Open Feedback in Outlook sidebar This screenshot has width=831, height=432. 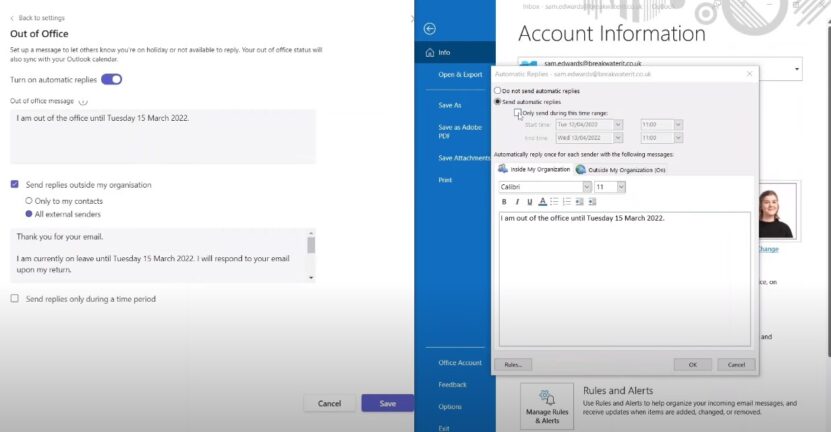coord(452,385)
